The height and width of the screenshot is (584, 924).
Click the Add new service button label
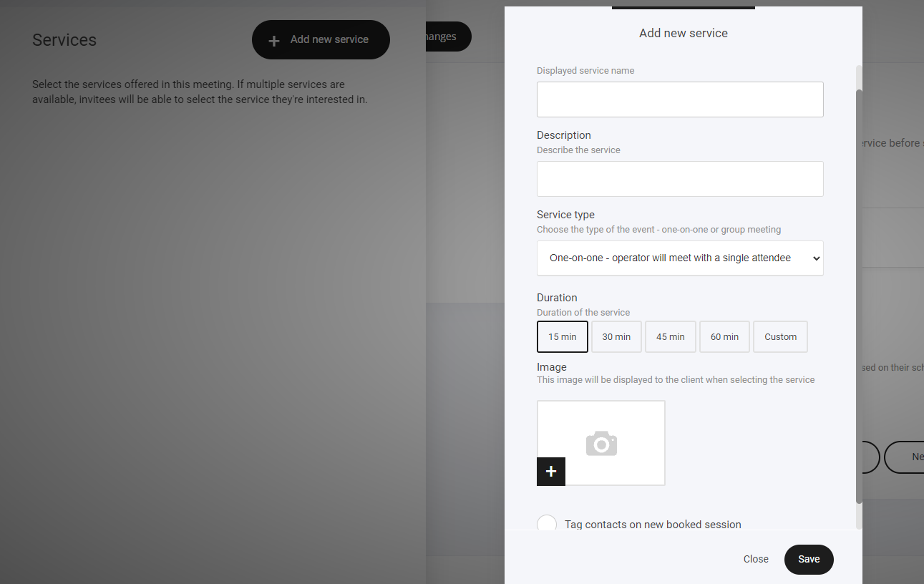point(329,40)
